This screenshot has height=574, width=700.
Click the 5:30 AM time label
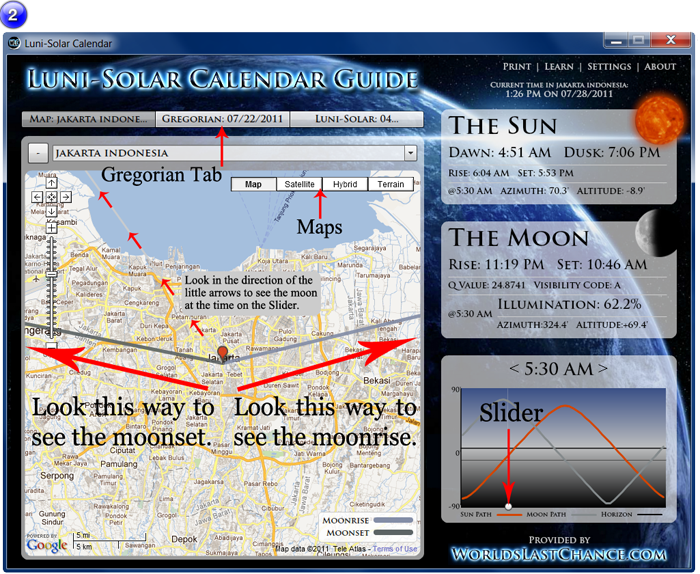coord(558,369)
